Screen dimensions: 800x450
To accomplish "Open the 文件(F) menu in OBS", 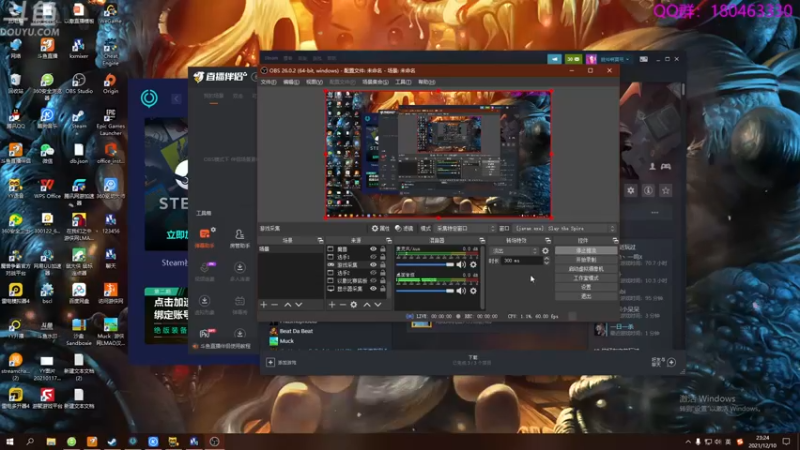I will tap(269, 82).
